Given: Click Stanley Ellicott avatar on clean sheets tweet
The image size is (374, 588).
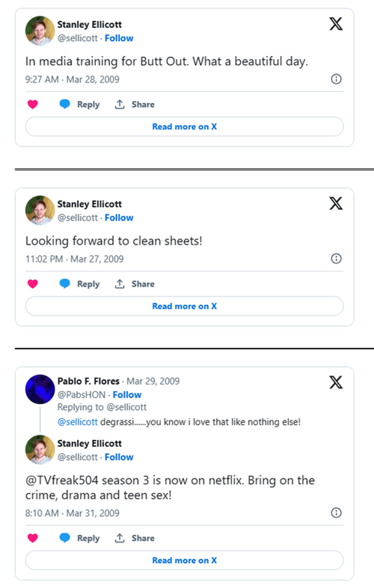Looking at the screenshot, I should click(x=40, y=210).
